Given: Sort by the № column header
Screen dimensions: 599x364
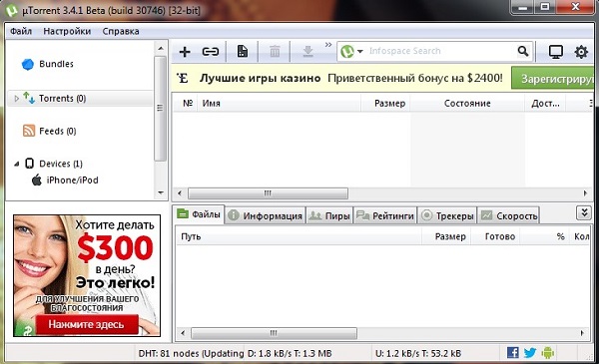Looking at the screenshot, I should tap(188, 103).
